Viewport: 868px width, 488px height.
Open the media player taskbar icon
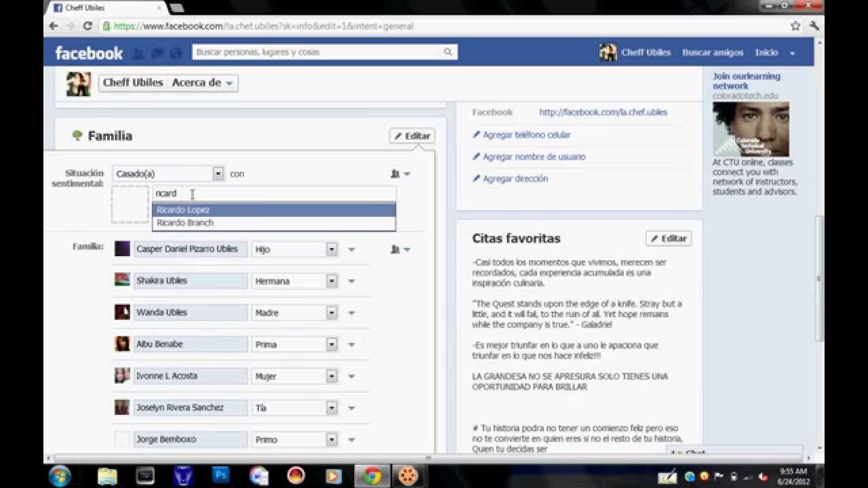tap(333, 476)
